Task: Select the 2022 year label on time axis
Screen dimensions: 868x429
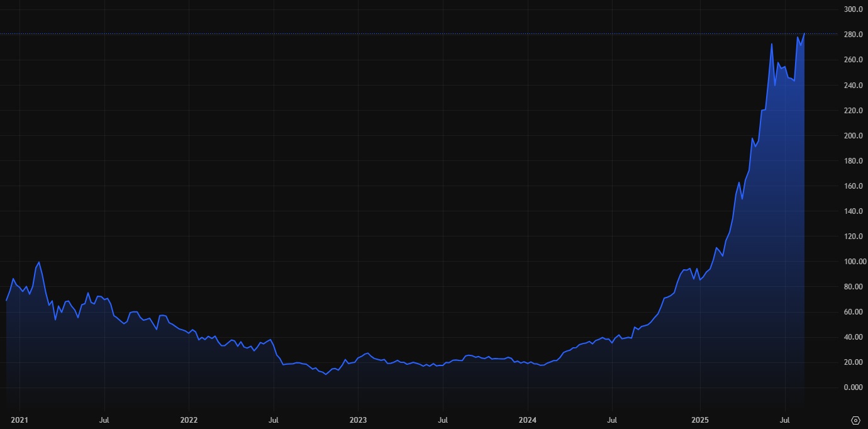Action: 189,419
